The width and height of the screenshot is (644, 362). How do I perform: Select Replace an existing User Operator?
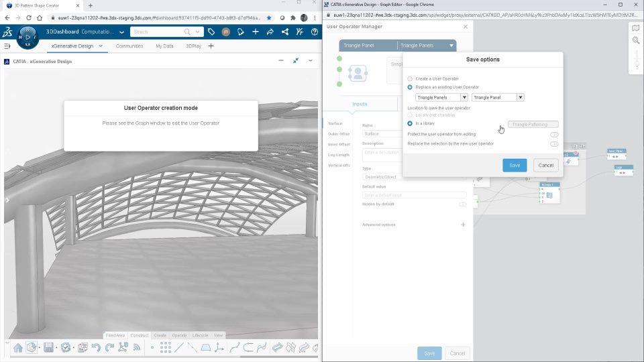(410, 87)
